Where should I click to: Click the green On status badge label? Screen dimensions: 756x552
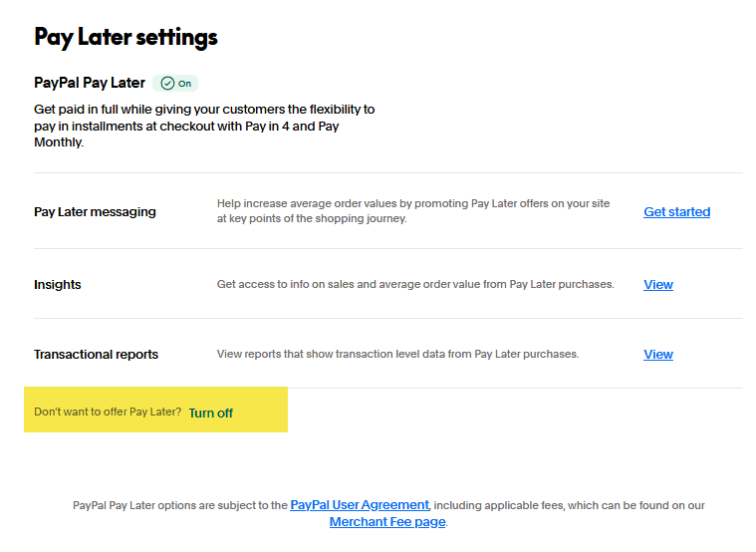[x=185, y=84]
